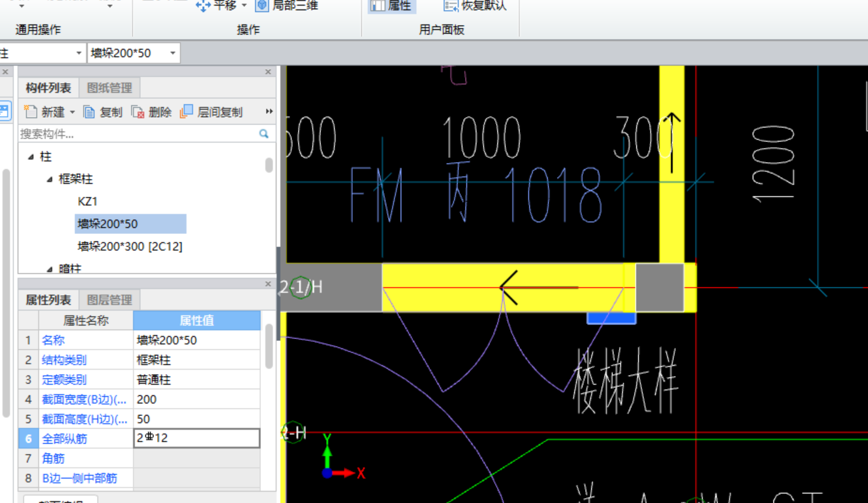Click the search magnifier icon
The width and height of the screenshot is (868, 503).
pyautogui.click(x=264, y=133)
